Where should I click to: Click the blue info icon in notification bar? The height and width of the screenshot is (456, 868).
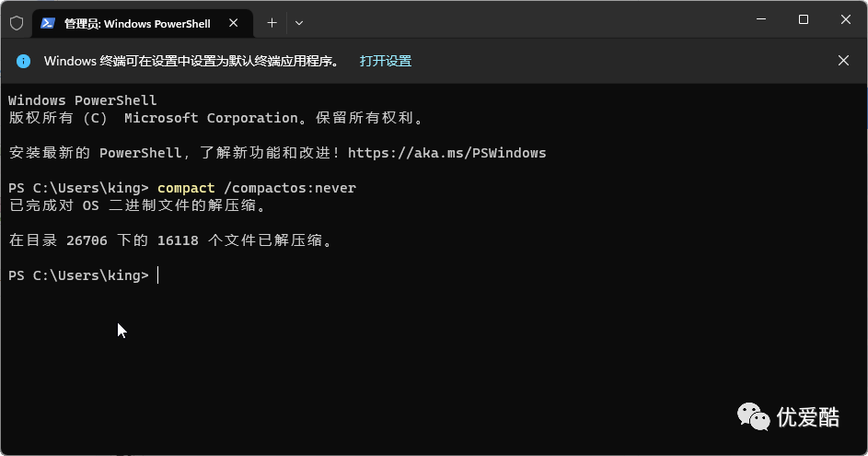tap(23, 61)
